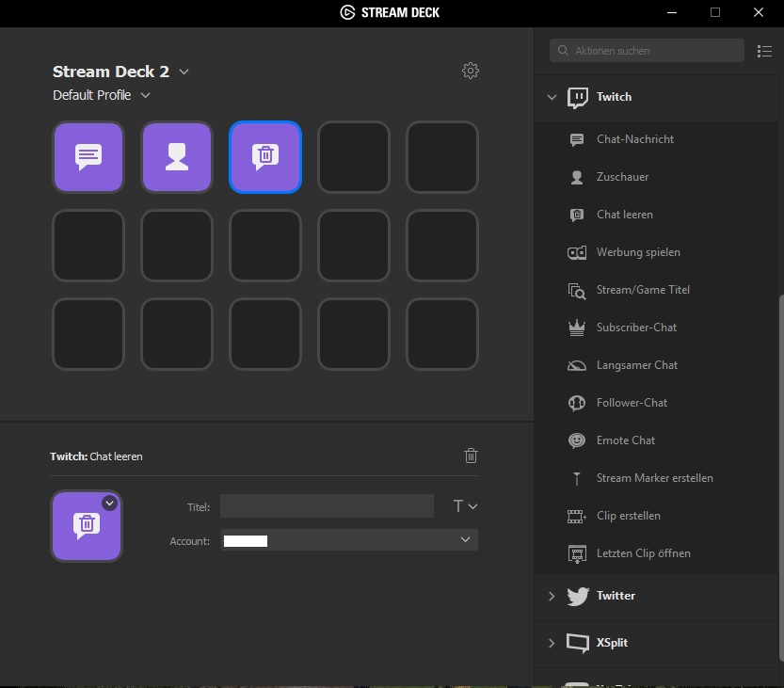The height and width of the screenshot is (688, 784).
Task: Select Langsamer Chat action label
Action: (637, 365)
